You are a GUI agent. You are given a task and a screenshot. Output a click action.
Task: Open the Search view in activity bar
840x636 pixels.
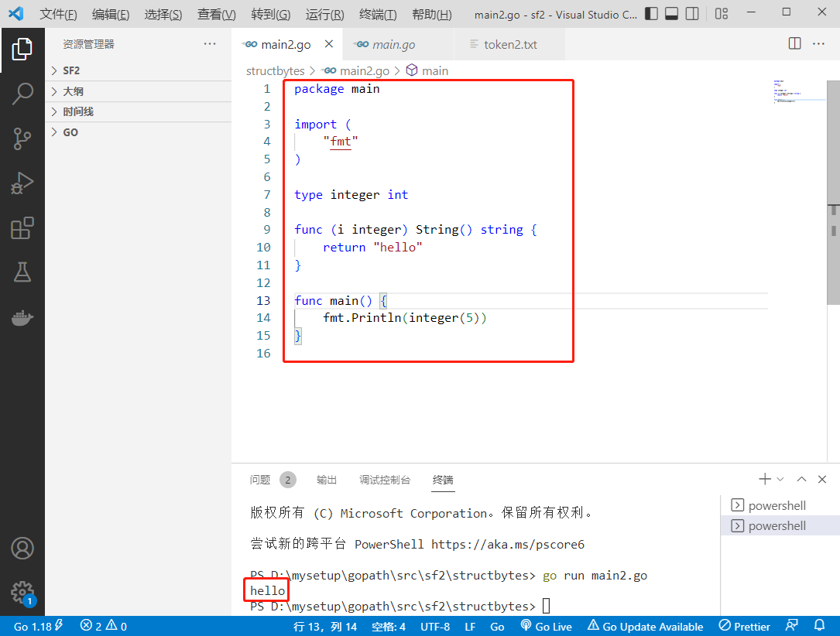pyautogui.click(x=22, y=93)
